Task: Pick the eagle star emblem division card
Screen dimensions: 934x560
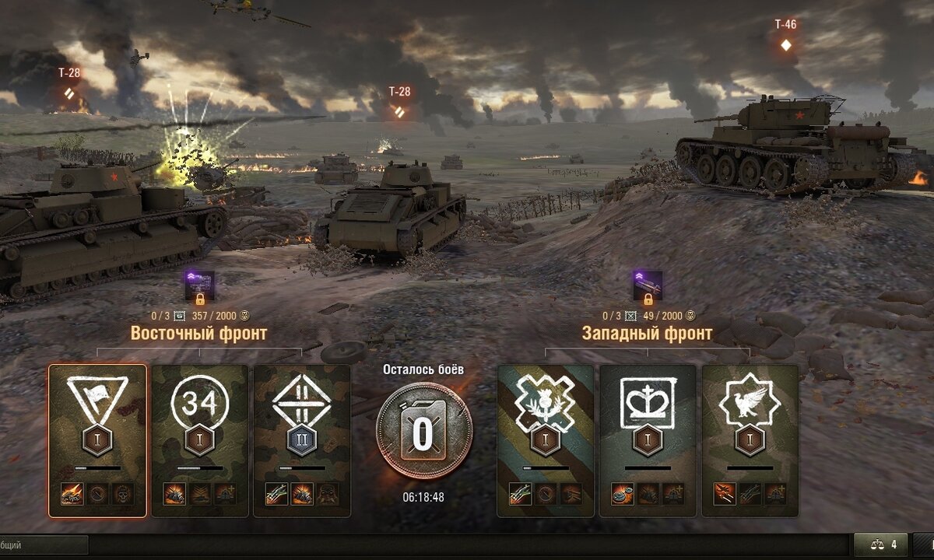Action: click(x=750, y=441)
